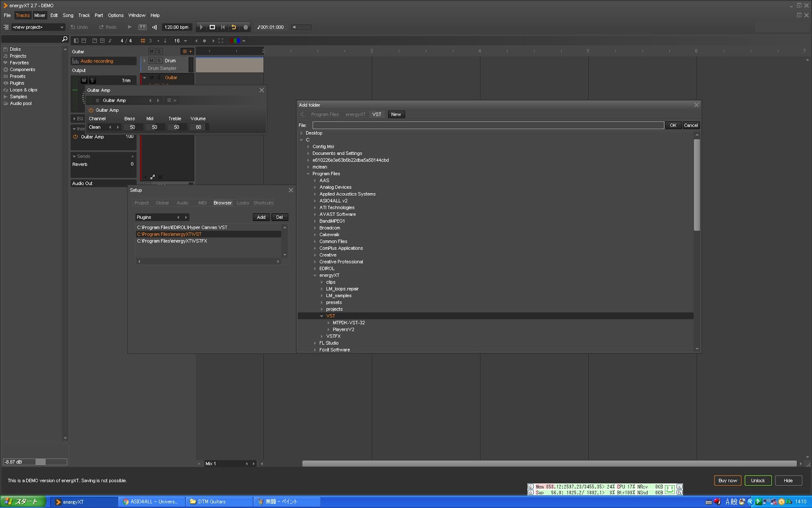Click New folder button in Add folder
The height and width of the screenshot is (508, 812).
396,115
